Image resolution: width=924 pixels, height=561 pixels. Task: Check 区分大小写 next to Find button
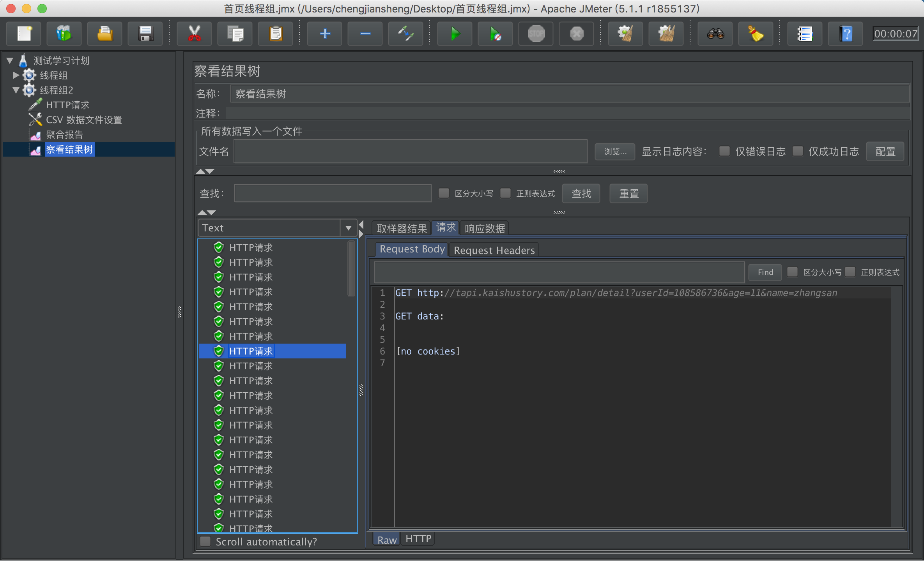(x=792, y=272)
